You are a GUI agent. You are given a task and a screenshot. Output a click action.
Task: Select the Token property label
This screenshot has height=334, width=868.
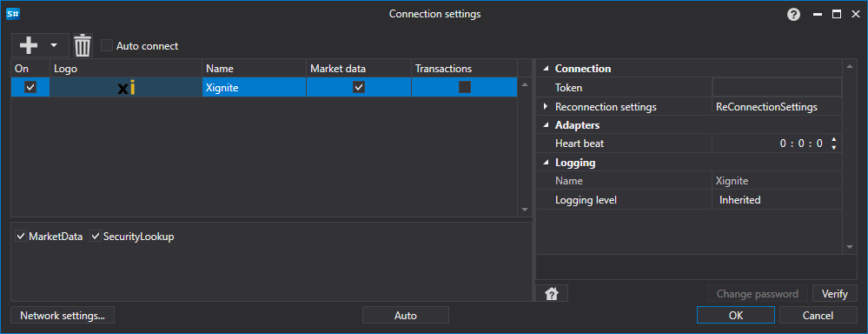(568, 88)
